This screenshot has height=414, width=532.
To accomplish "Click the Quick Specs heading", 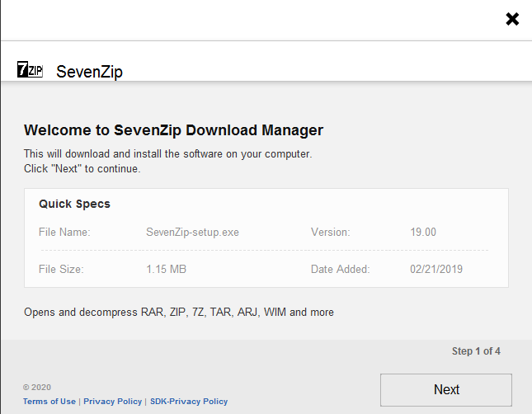I will pyautogui.click(x=74, y=204).
